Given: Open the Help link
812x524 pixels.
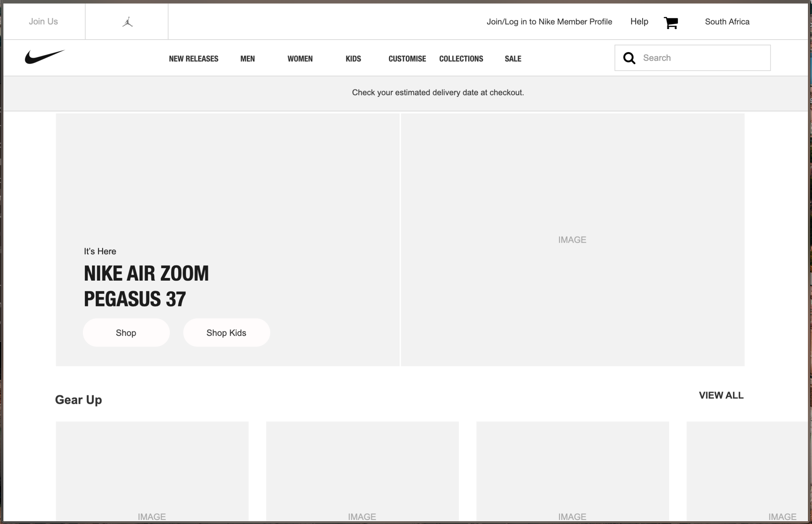Looking at the screenshot, I should click(639, 21).
